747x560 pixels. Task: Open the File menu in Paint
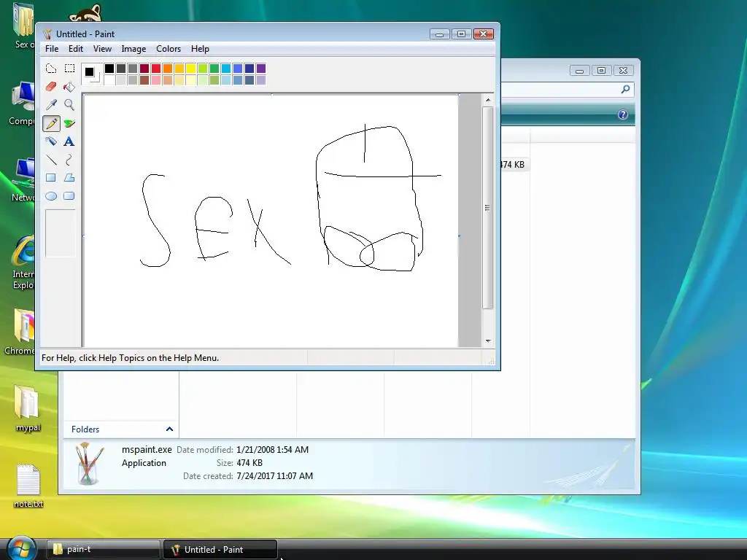(52, 49)
